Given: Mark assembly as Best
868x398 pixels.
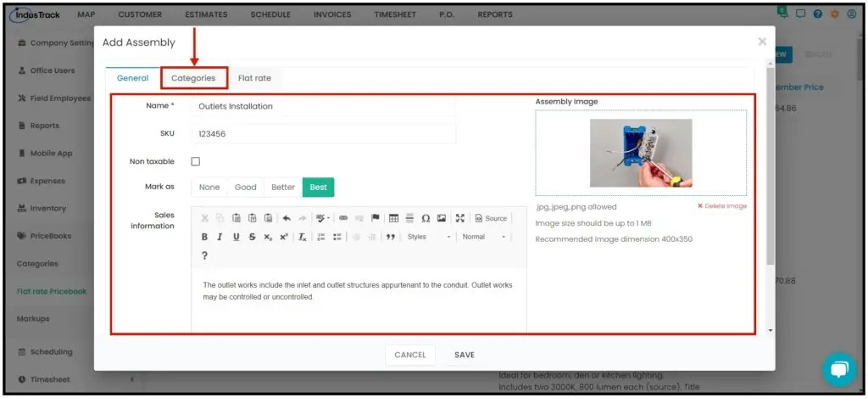Looking at the screenshot, I should [319, 188].
